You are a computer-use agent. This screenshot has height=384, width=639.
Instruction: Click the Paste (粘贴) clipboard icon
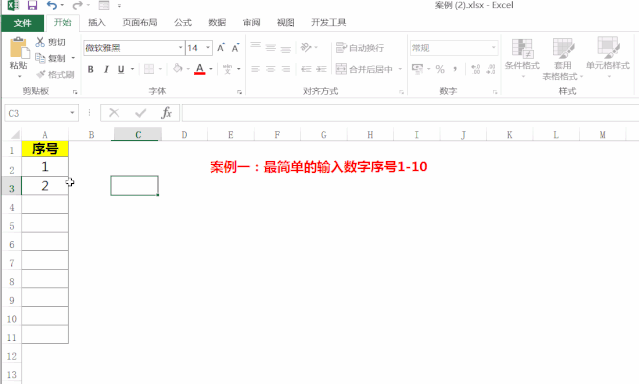19,48
